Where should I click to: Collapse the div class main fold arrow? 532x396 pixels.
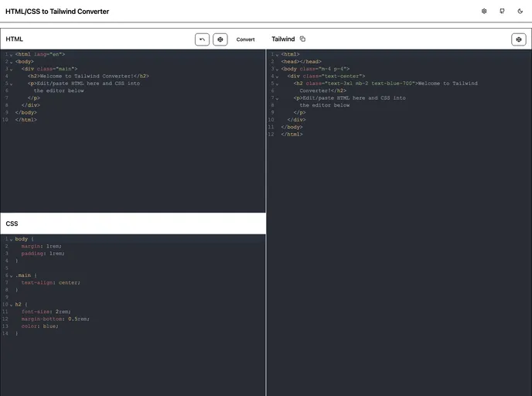pyautogui.click(x=11, y=70)
